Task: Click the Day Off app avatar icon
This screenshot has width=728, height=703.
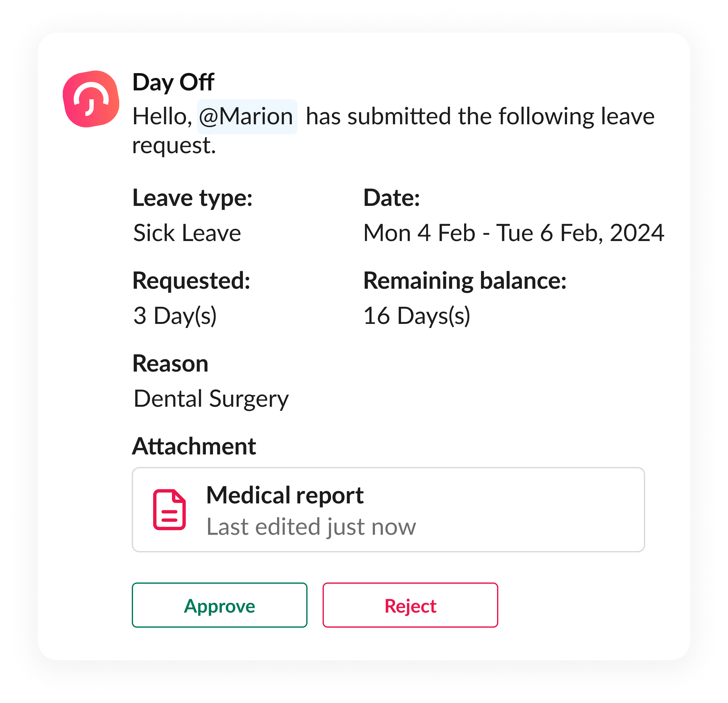Action: tap(91, 99)
